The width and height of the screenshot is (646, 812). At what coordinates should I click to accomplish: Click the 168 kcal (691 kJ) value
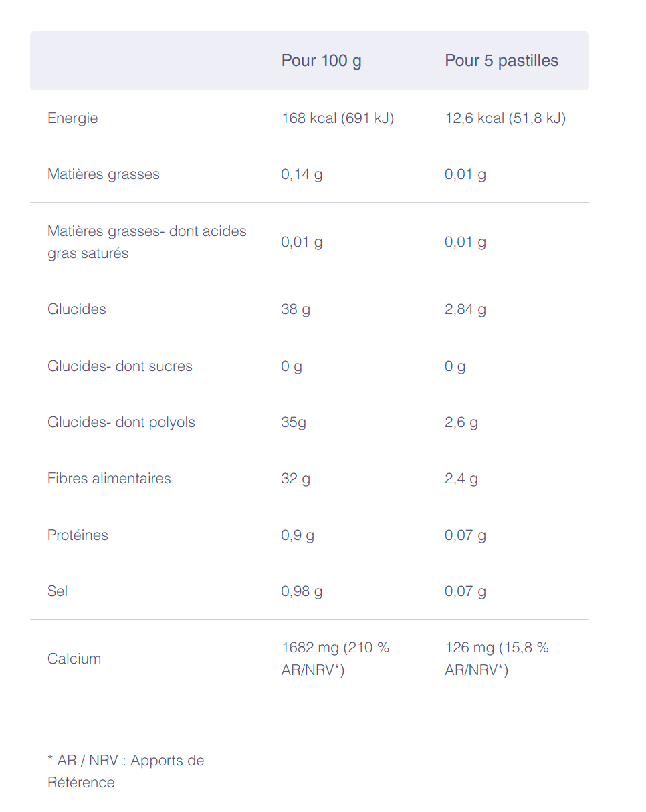tap(338, 118)
